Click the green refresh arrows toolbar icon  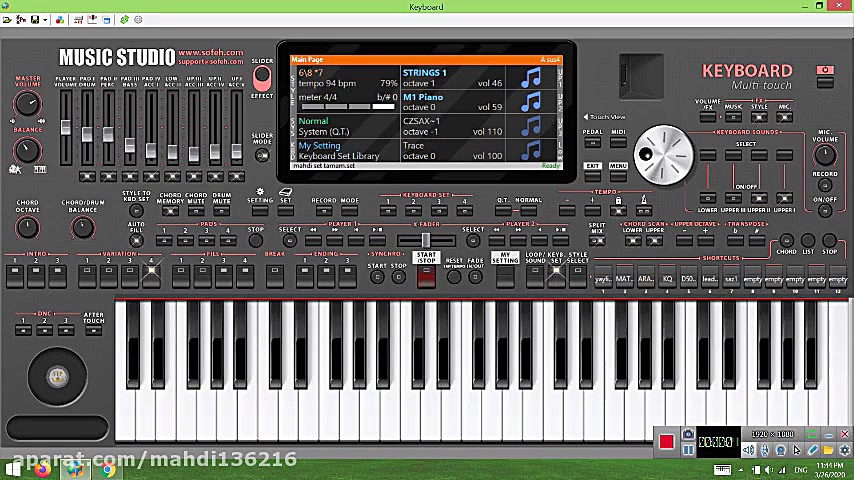click(124, 20)
